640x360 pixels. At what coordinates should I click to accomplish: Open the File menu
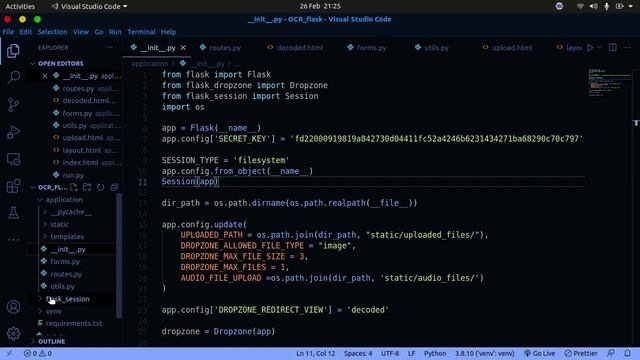(x=8, y=32)
